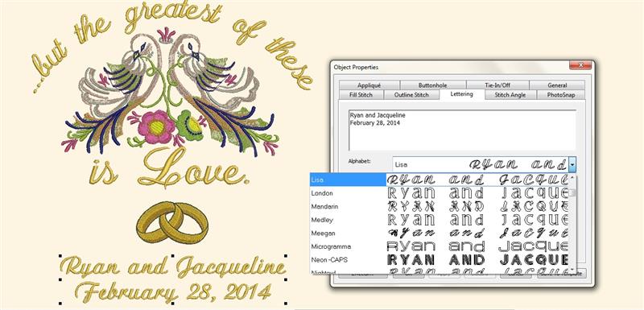644x310 pixels.
Task: Choose the Mandarin alphabet font
Action: pos(440,206)
